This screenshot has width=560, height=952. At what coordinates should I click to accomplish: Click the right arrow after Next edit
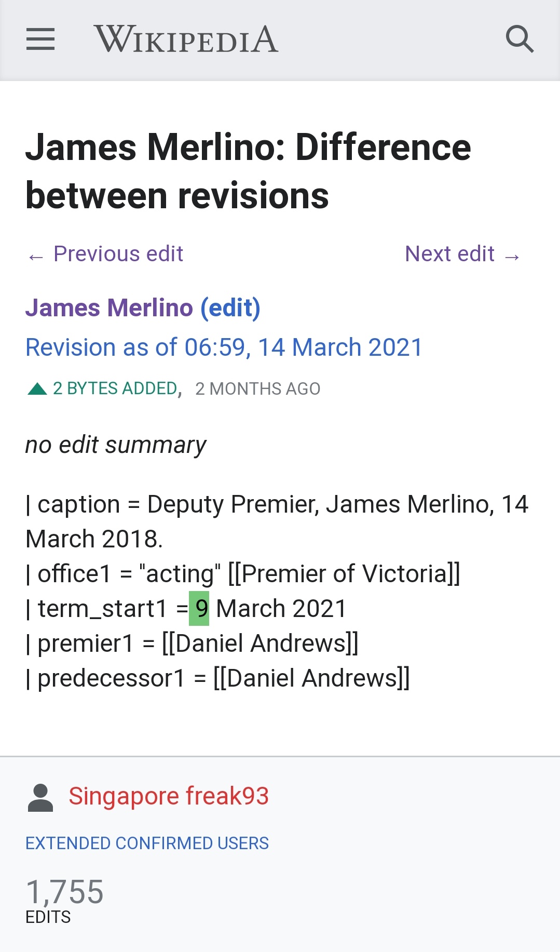pos(512,257)
